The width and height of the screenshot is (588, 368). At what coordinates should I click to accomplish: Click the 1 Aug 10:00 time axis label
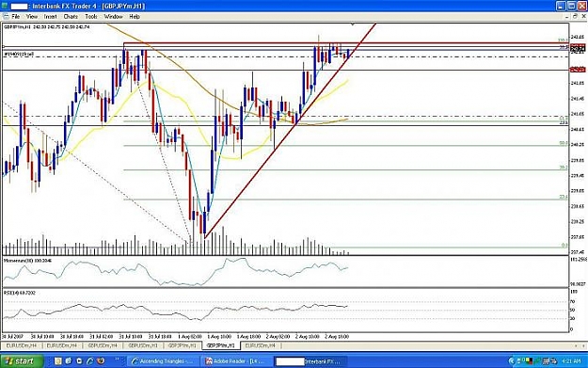coord(219,337)
